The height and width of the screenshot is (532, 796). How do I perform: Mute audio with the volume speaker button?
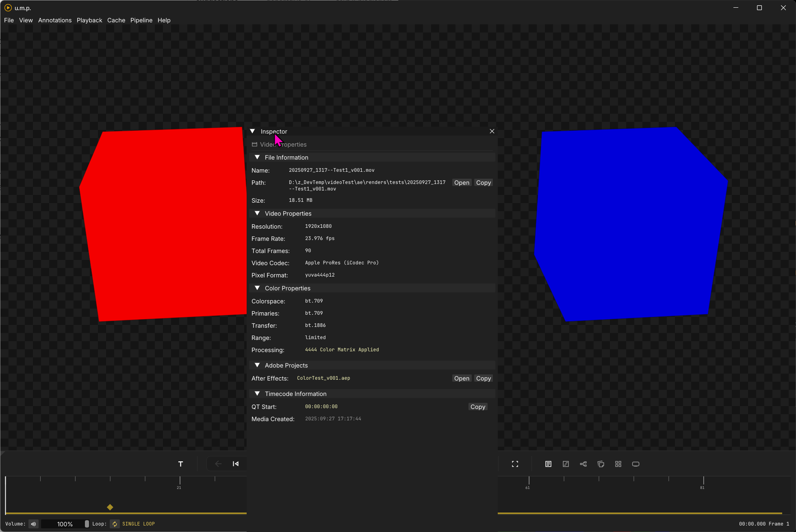[34, 524]
